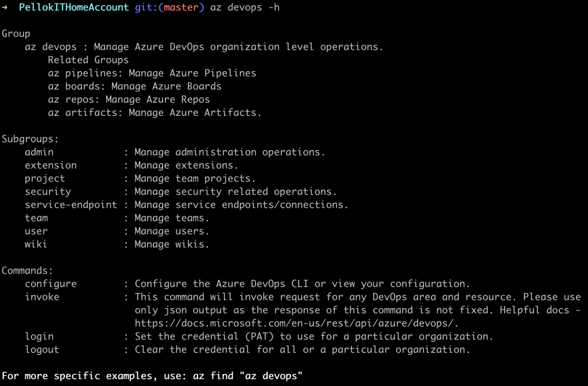Click 'Clear the credential for all' description
Viewport: 588px width, 386px height.
tap(302, 350)
